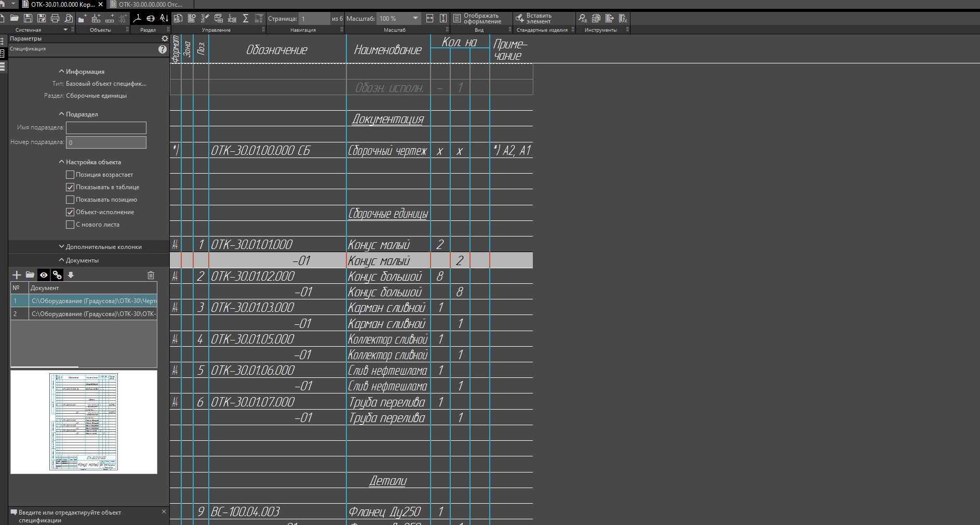Click the 'Сборочный чертеж' name cell
This screenshot has width=980, height=525.
(x=388, y=150)
